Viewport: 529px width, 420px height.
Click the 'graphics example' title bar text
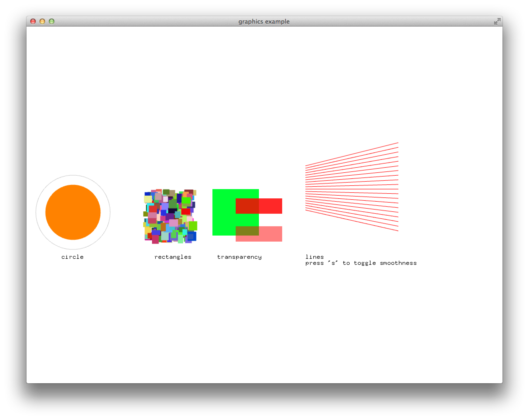(264, 22)
